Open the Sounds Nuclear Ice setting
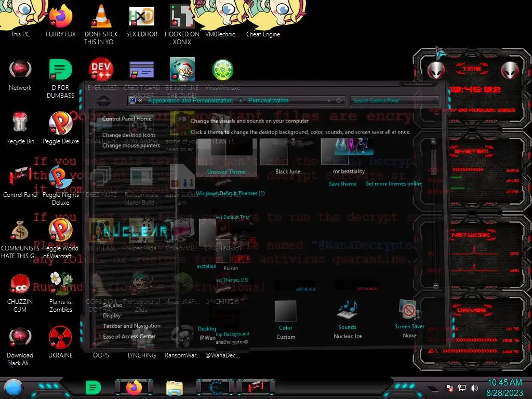The width and height of the screenshot is (532, 399). [348, 319]
